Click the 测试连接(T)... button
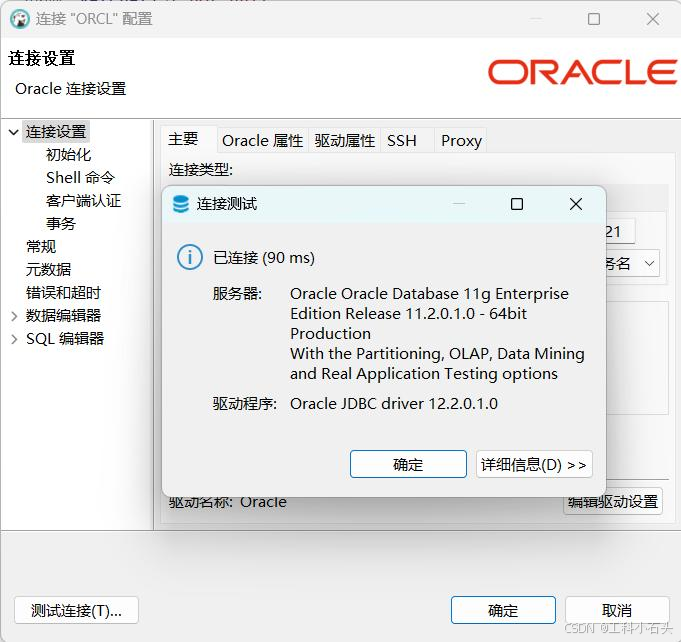The image size is (681, 642). [x=76, y=610]
